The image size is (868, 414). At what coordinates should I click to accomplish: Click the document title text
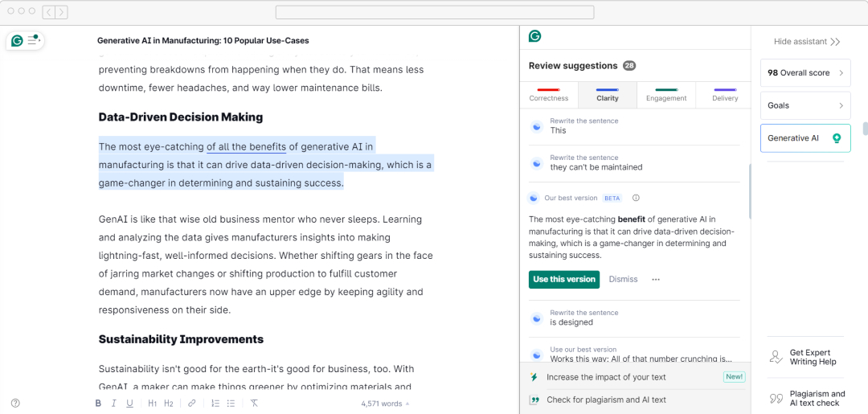click(203, 40)
